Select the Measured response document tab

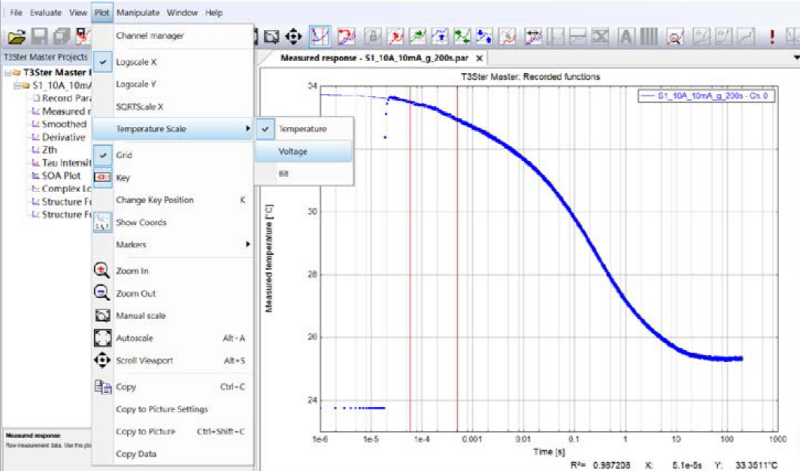[374, 58]
